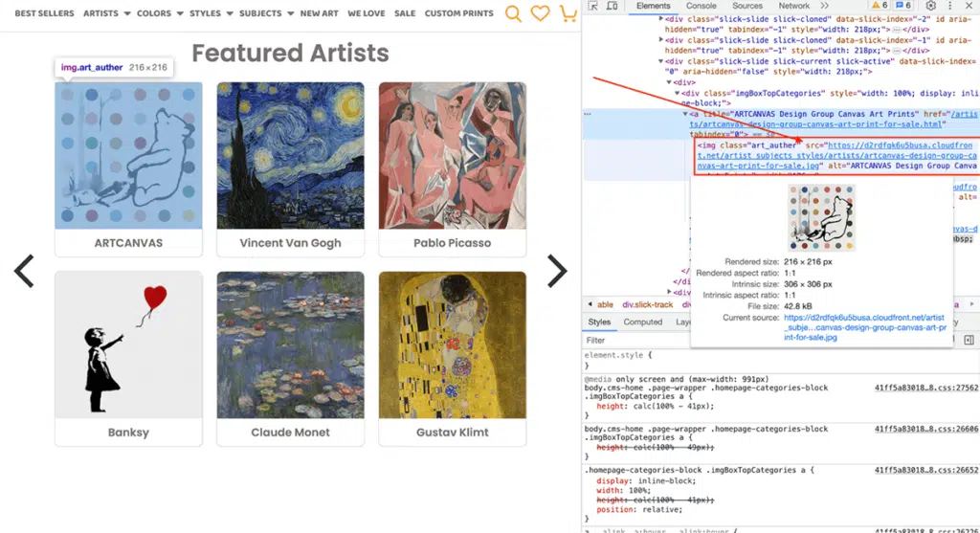Open the Pablo Picasso artist label
The image size is (980, 533).
[452, 243]
